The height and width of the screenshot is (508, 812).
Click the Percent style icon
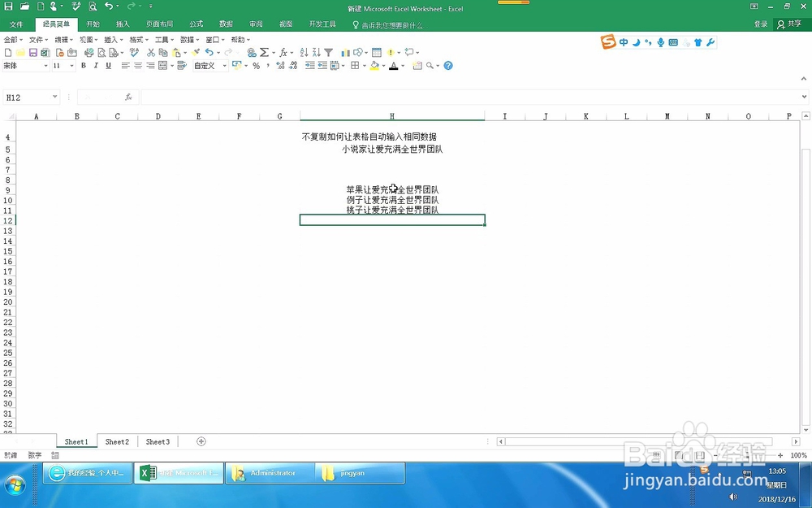click(x=257, y=66)
